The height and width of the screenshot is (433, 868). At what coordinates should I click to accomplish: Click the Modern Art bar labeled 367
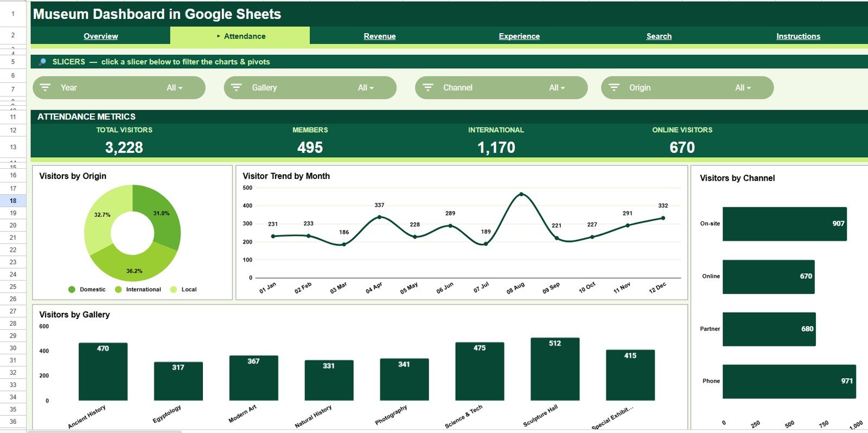[x=253, y=378]
